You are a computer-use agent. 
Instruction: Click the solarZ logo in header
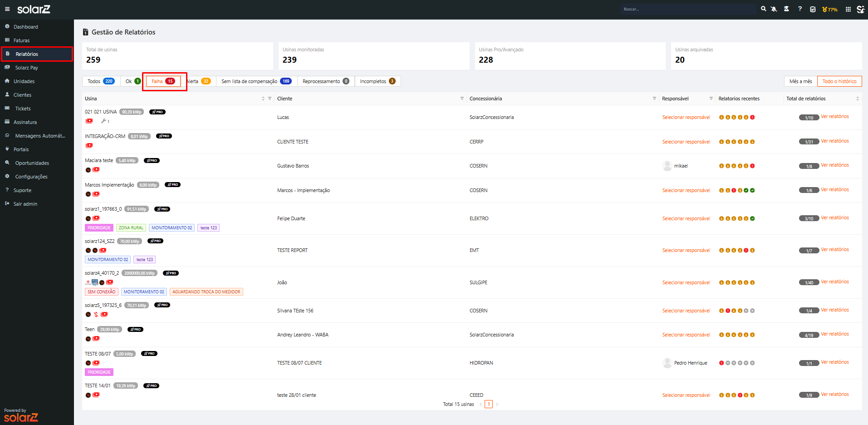point(34,9)
